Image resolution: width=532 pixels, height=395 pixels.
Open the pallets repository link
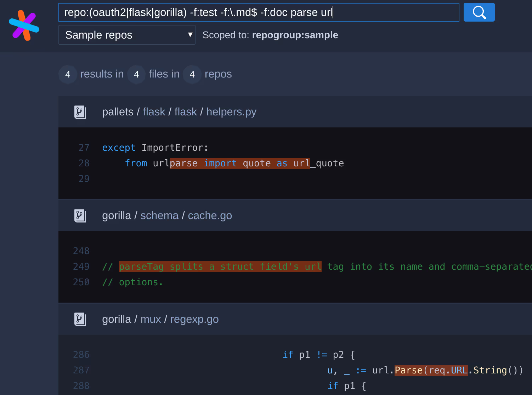[x=118, y=112]
